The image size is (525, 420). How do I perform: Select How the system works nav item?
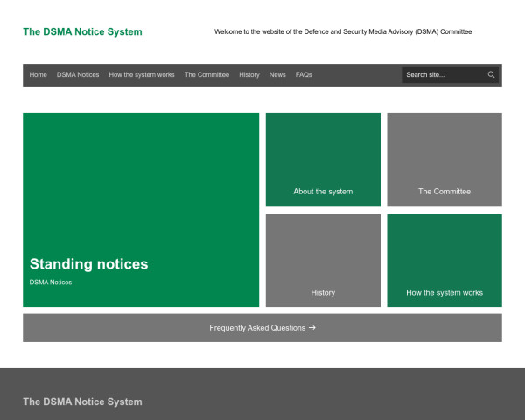(142, 75)
